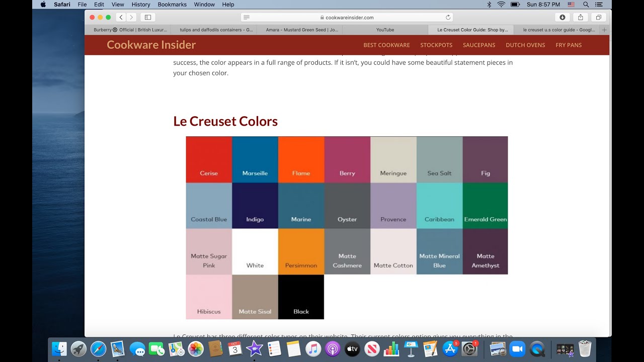Open News app in the dock
The width and height of the screenshot is (644, 362).
(372, 348)
